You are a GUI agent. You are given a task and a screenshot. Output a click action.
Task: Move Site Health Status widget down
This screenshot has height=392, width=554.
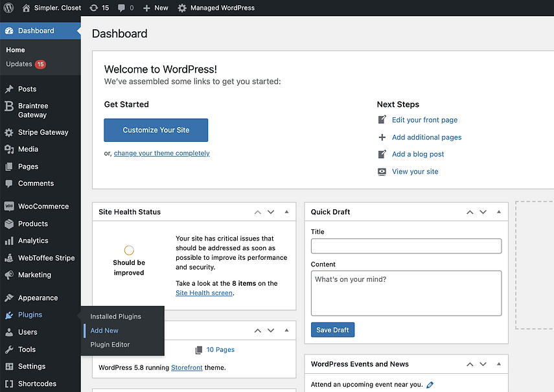(271, 212)
